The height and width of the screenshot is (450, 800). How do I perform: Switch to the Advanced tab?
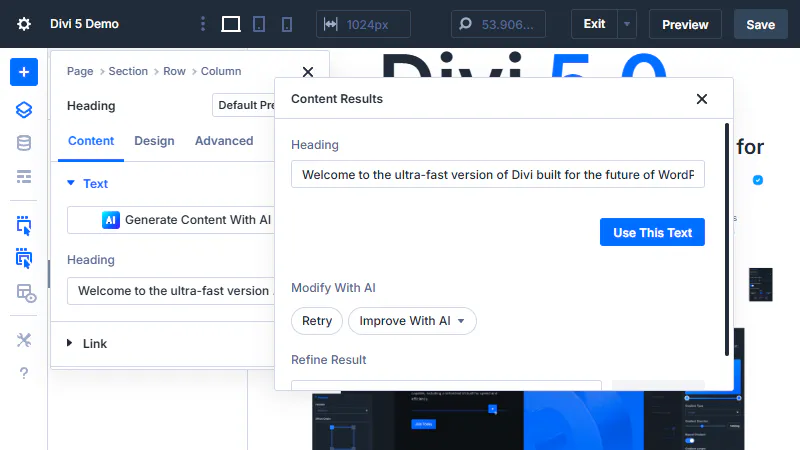coord(224,141)
